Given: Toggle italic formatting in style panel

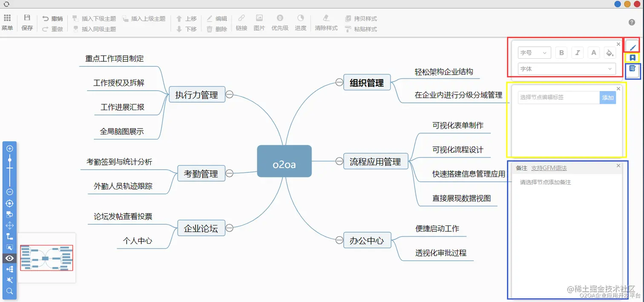Looking at the screenshot, I should click(x=577, y=52).
